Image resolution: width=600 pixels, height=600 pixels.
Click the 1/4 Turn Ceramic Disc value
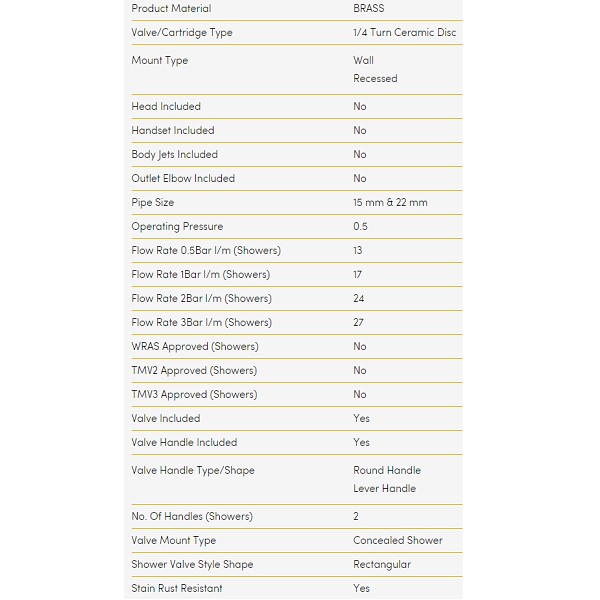(x=404, y=32)
